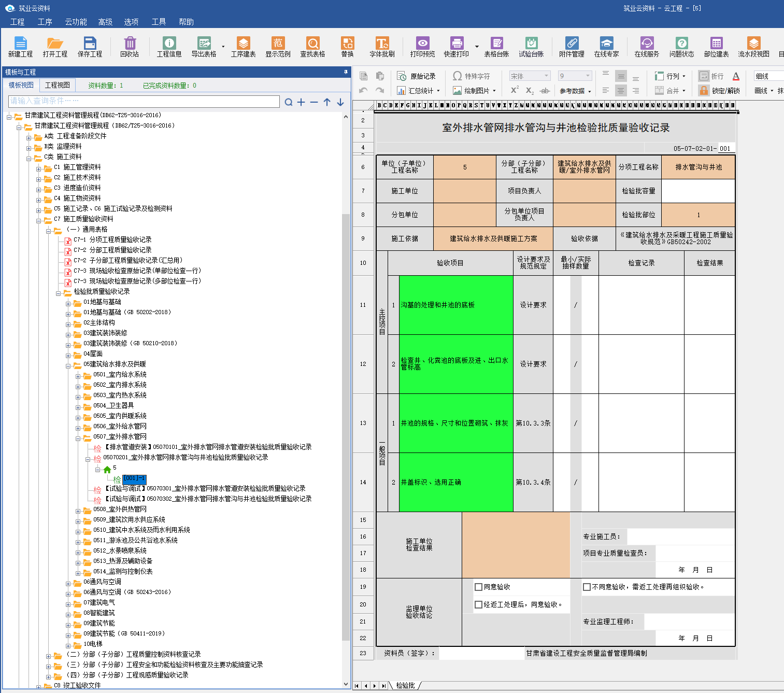Click the search magnifier in template panel
Screen dimensions: 784x693
coord(289,102)
